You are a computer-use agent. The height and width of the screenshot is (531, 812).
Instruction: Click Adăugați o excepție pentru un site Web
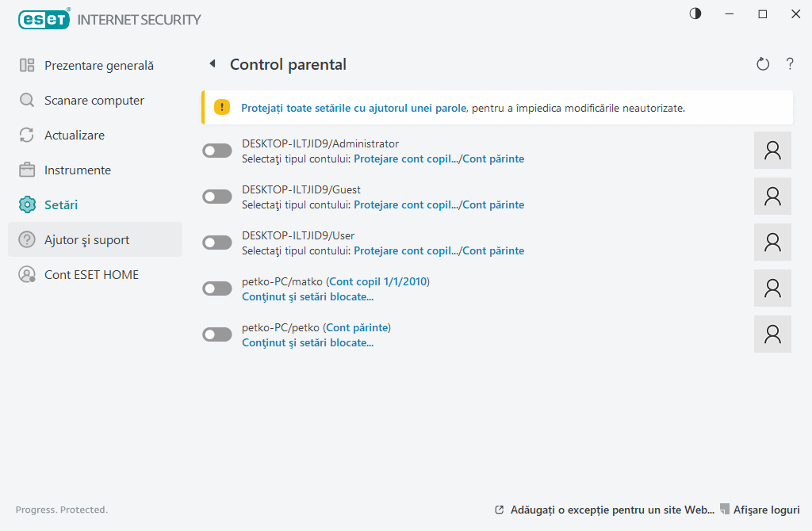[612, 510]
